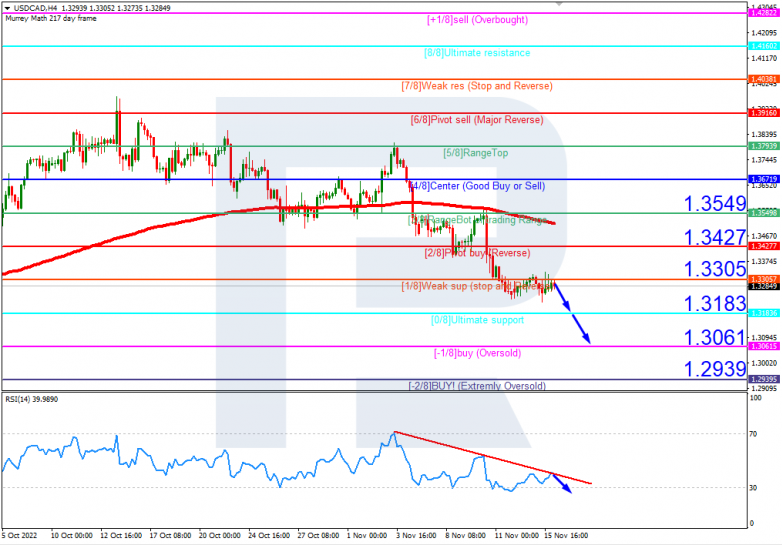Click the 1.30945 price scale value
Viewport: 782px width, 545px height.
click(764, 338)
